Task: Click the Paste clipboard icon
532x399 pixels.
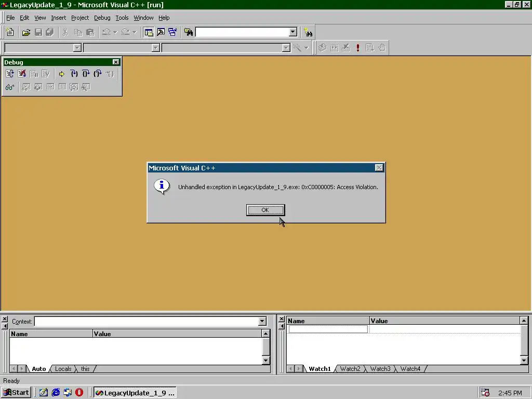Action: (90, 32)
